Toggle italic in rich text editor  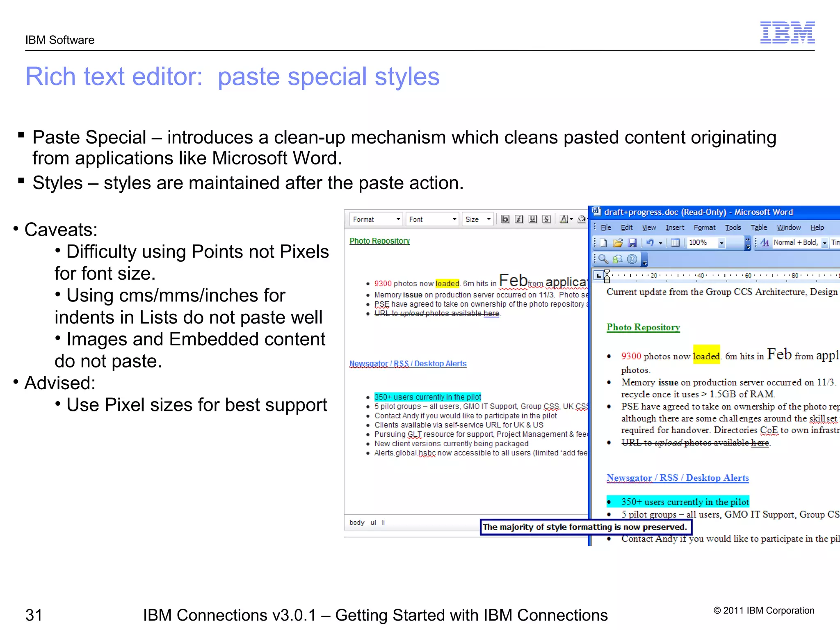point(519,219)
